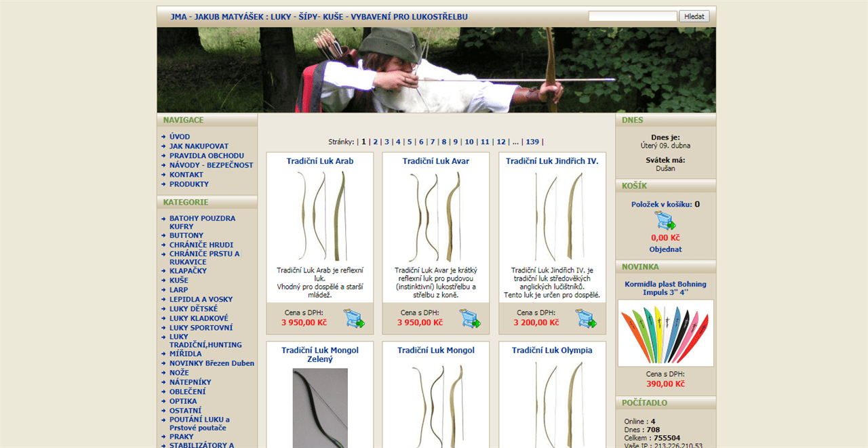Image resolution: width=868 pixels, height=448 pixels.
Task: Open Tradiční Luk Avar product title
Action: 436,161
